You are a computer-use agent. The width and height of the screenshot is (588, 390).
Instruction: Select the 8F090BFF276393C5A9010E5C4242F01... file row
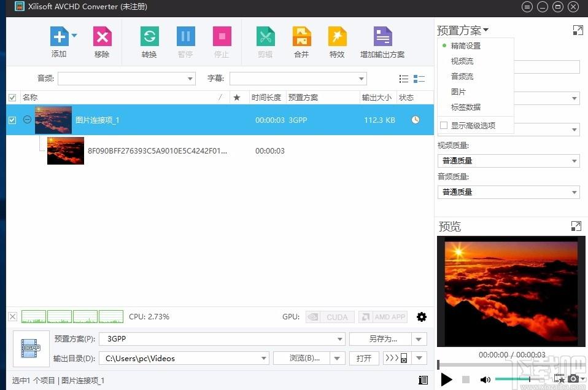point(220,151)
